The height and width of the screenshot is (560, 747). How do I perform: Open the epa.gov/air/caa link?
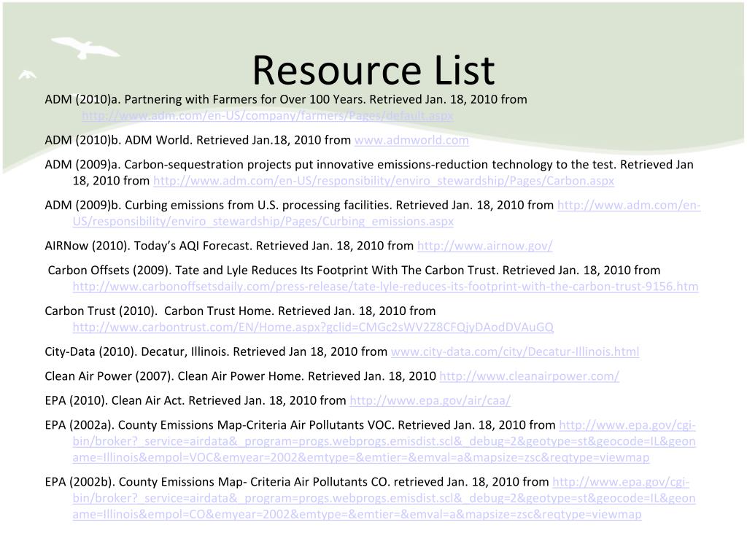(x=430, y=400)
